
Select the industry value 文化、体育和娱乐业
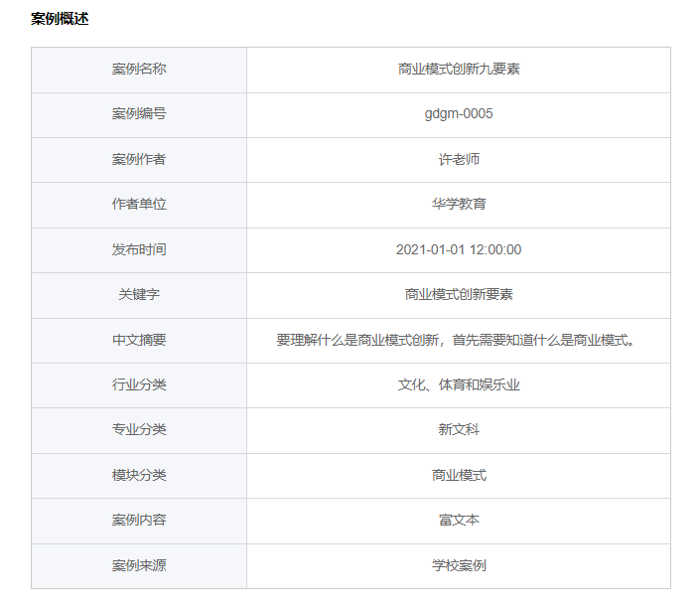[x=458, y=385]
